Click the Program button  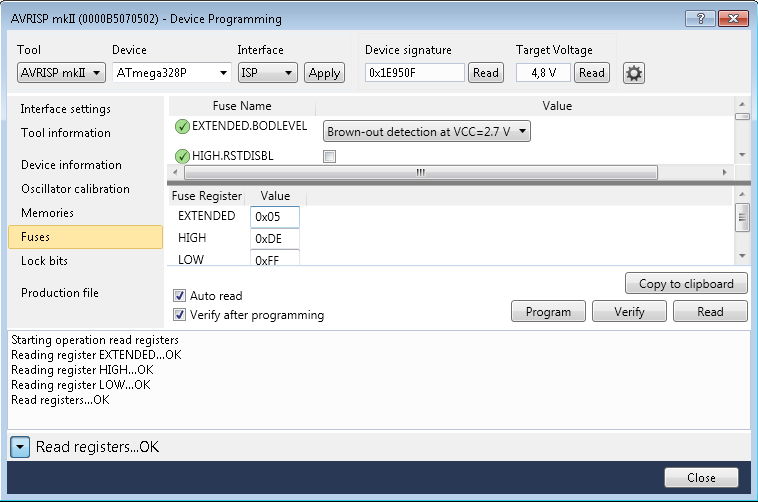click(548, 312)
